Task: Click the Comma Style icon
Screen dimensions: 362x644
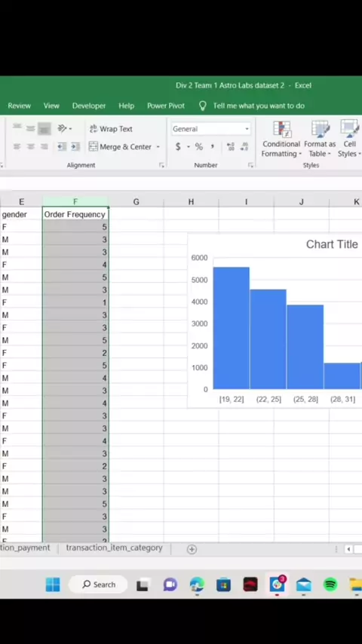Action: coord(213,146)
